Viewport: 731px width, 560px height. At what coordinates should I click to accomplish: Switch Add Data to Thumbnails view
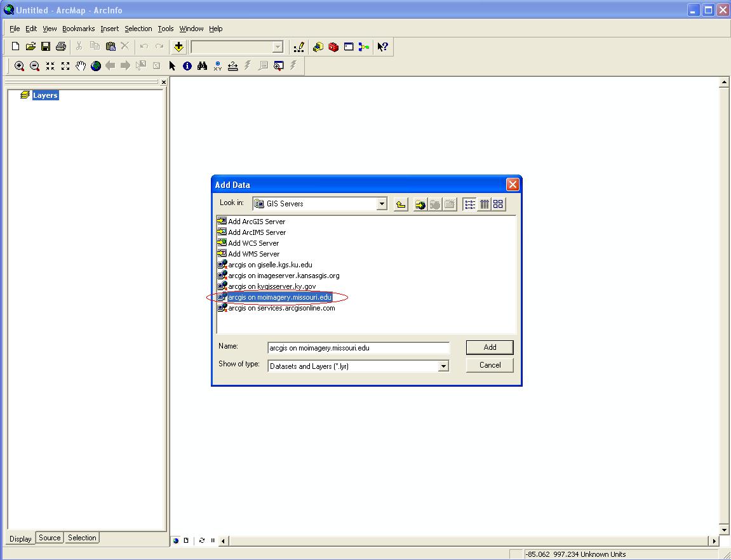498,204
